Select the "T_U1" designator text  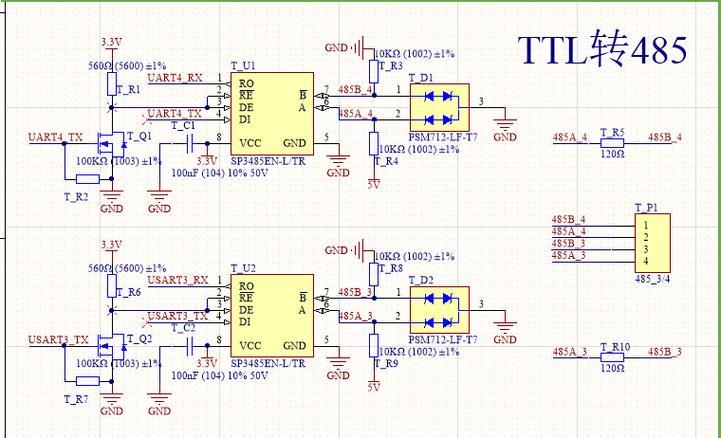[x=243, y=66]
